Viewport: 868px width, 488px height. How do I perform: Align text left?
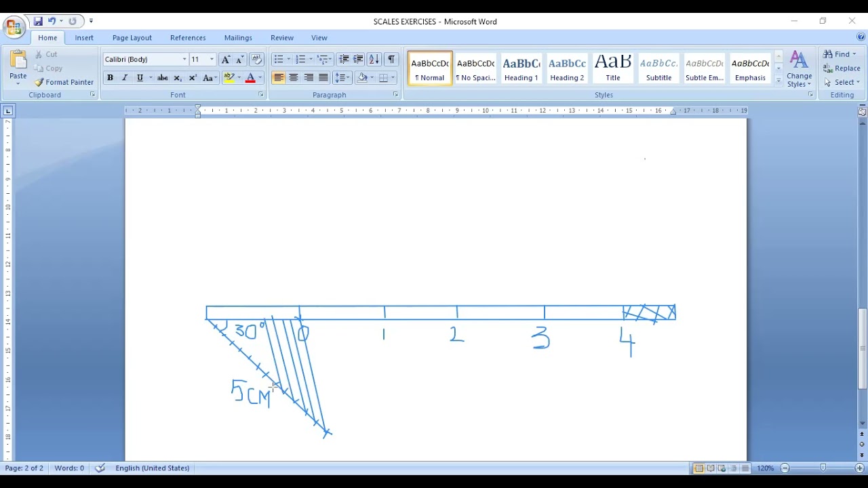[x=279, y=78]
